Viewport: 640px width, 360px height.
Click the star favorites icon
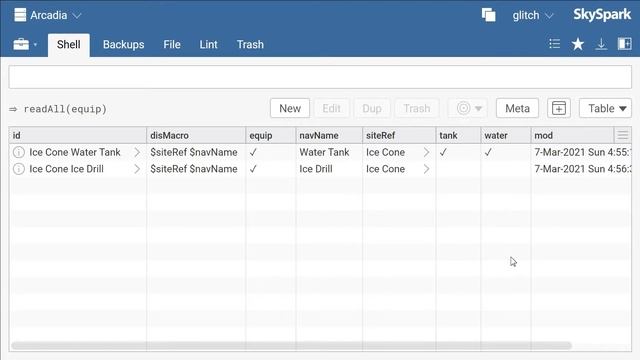[578, 44]
